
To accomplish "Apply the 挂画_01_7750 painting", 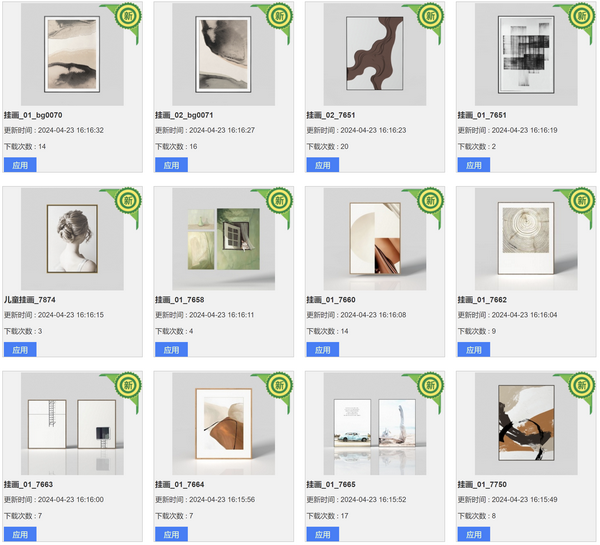I will [x=474, y=534].
